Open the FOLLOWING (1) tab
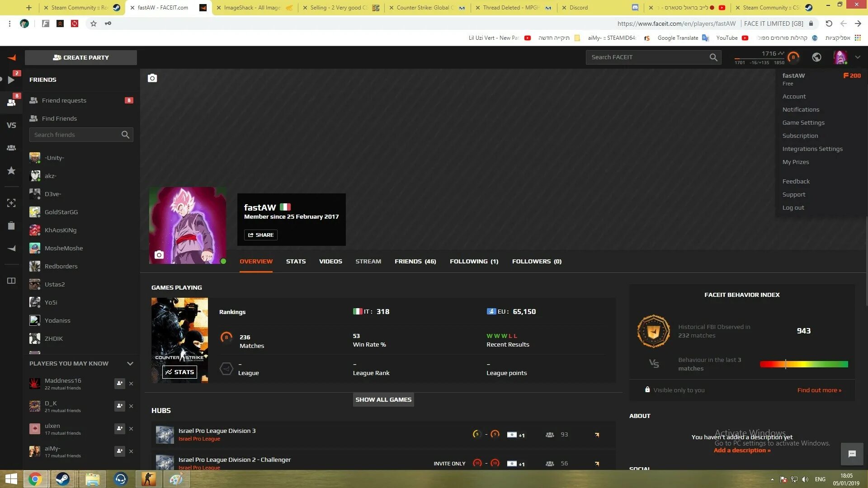868x488 pixels. [x=474, y=262]
